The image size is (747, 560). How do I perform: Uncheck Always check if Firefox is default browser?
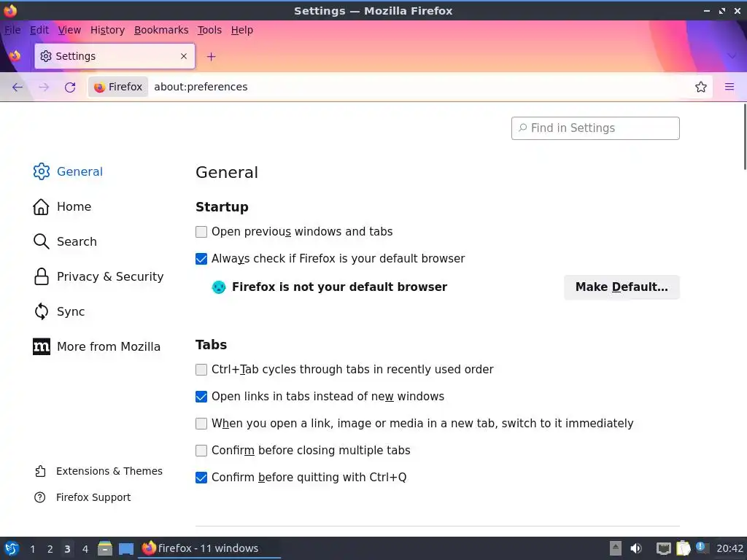(201, 259)
